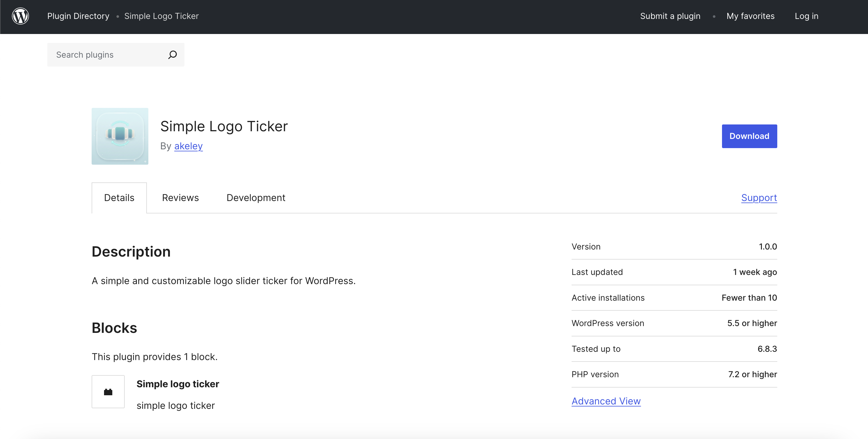The height and width of the screenshot is (439, 868).
Task: Open author akeley's profile
Action: (188, 146)
